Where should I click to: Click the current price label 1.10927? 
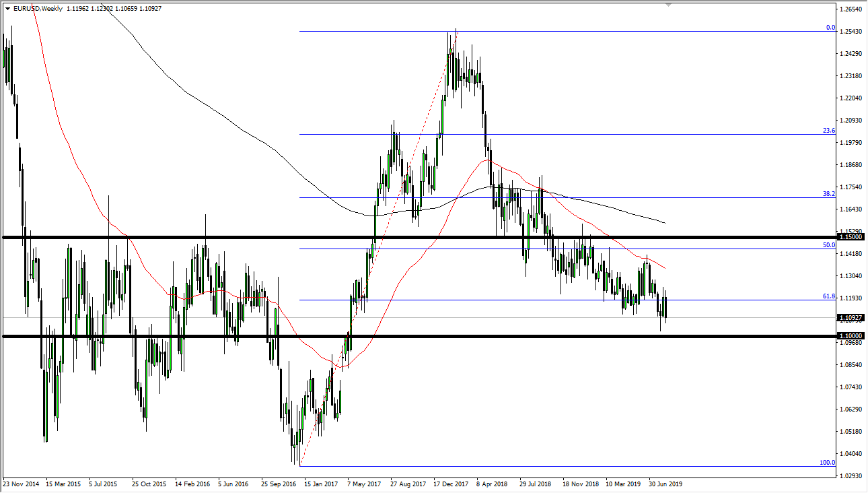pos(850,317)
